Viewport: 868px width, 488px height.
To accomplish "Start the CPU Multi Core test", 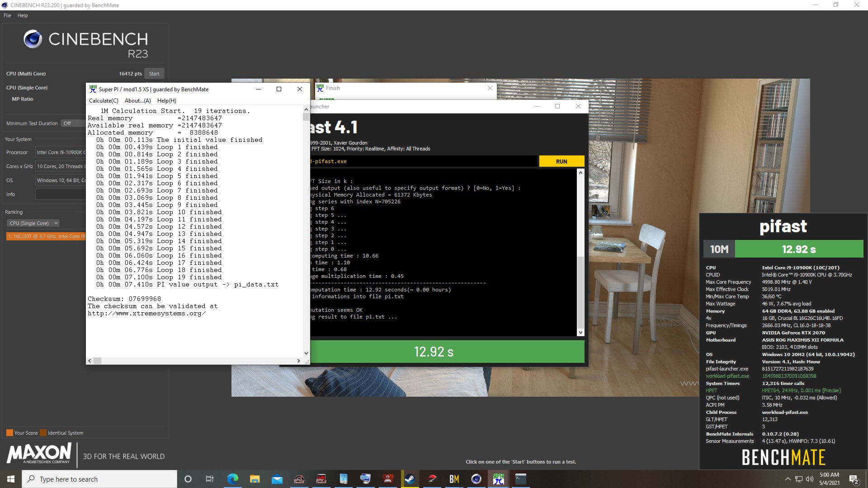I will click(x=154, y=74).
